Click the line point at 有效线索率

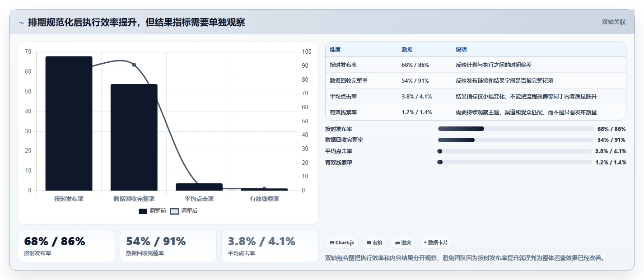pos(264,189)
